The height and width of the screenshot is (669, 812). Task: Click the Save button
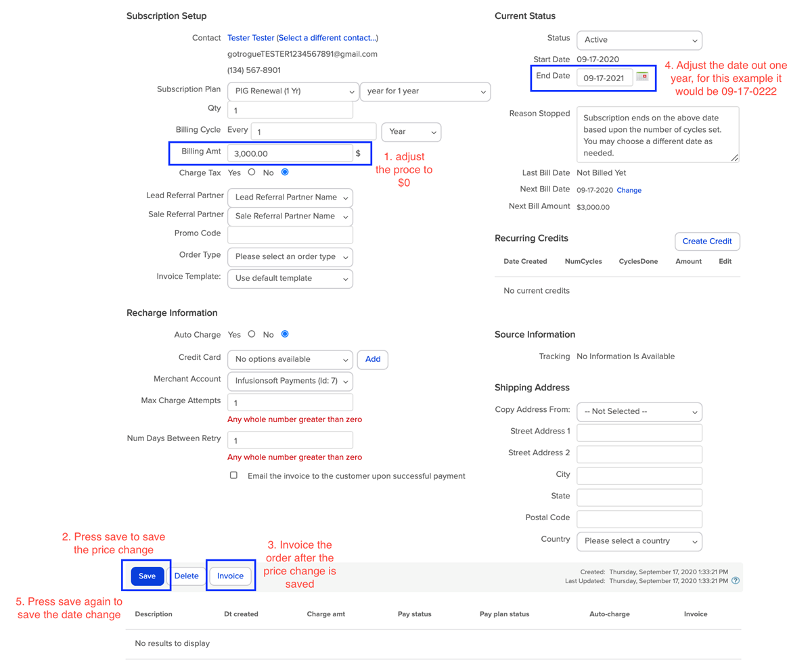coord(148,576)
